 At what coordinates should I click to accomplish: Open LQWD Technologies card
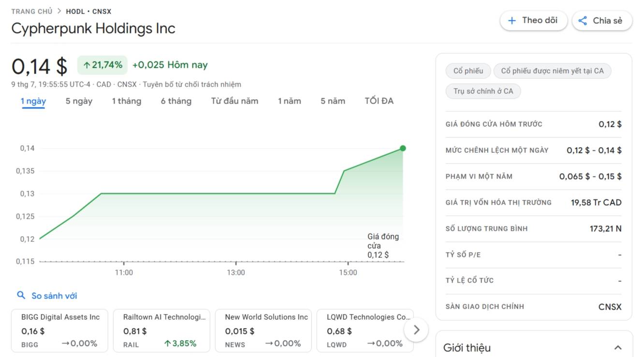tap(365, 331)
